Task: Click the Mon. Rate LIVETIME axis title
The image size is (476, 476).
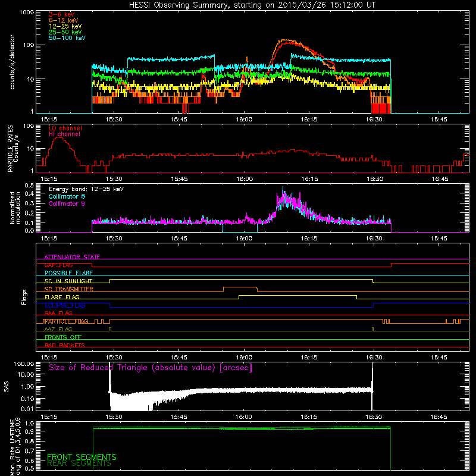Action: pos(15,447)
